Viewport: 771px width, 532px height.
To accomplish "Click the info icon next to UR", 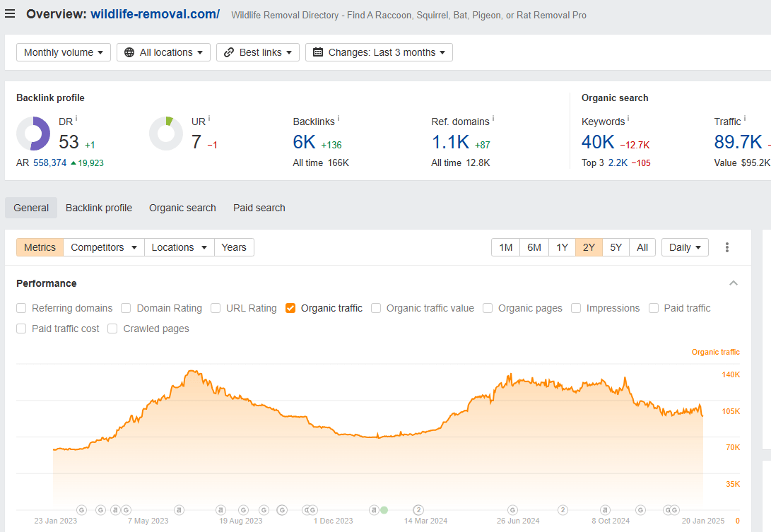I will pos(209,119).
